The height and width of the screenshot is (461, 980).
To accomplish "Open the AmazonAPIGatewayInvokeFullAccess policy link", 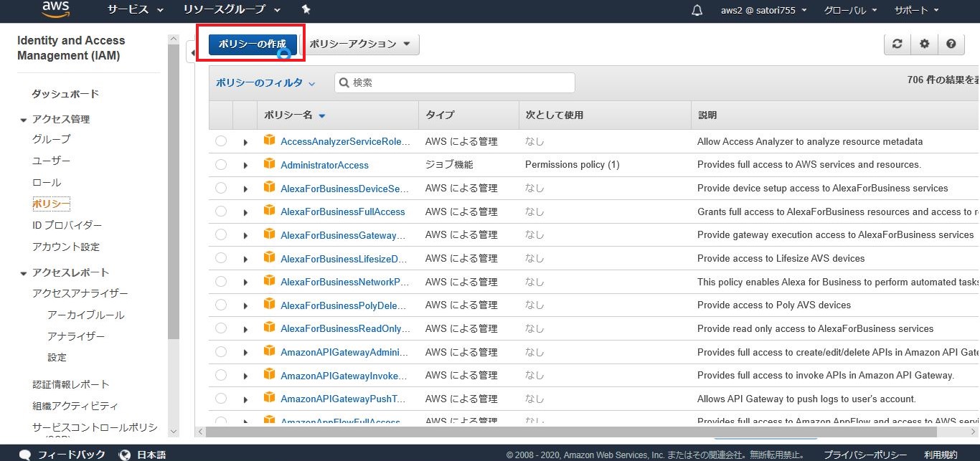I will [344, 376].
